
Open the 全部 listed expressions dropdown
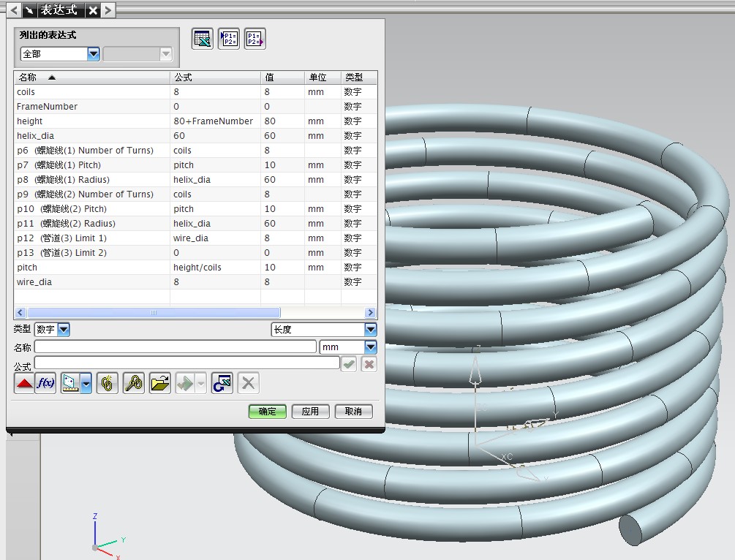[94, 54]
